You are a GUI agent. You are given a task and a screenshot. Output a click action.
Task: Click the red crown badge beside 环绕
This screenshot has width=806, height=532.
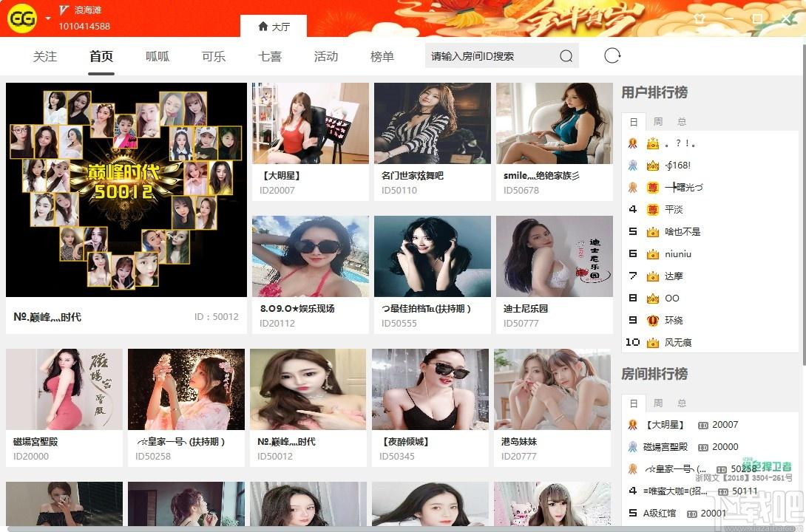click(x=653, y=321)
